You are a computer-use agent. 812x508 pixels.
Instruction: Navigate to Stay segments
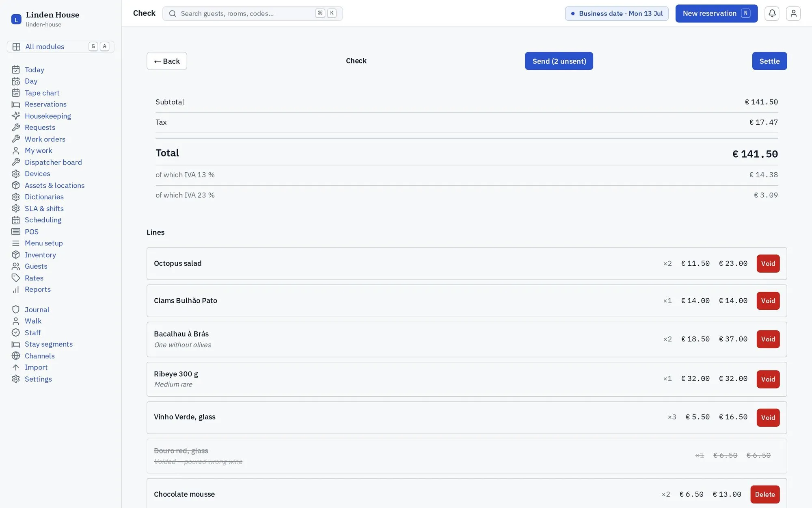point(49,344)
